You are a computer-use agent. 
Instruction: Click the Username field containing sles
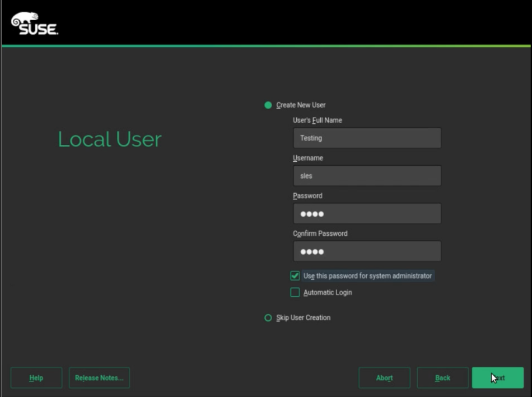(x=367, y=176)
